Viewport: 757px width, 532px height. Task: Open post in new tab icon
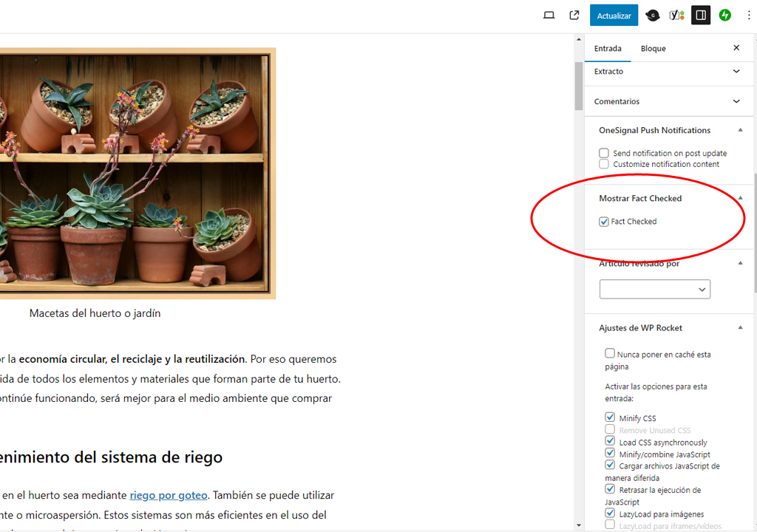click(x=574, y=16)
